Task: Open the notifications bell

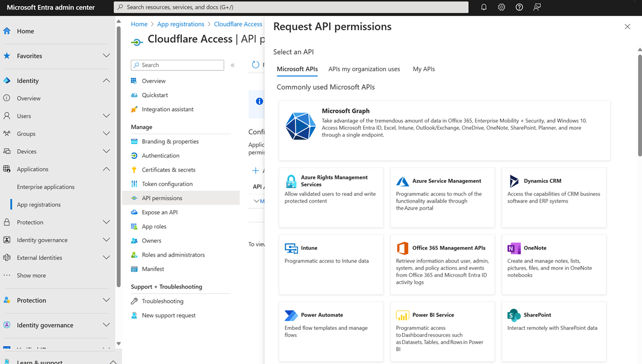Action: point(483,7)
